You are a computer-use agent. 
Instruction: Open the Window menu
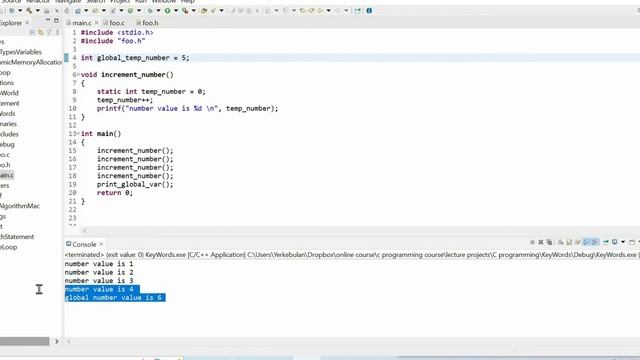tap(164, 2)
